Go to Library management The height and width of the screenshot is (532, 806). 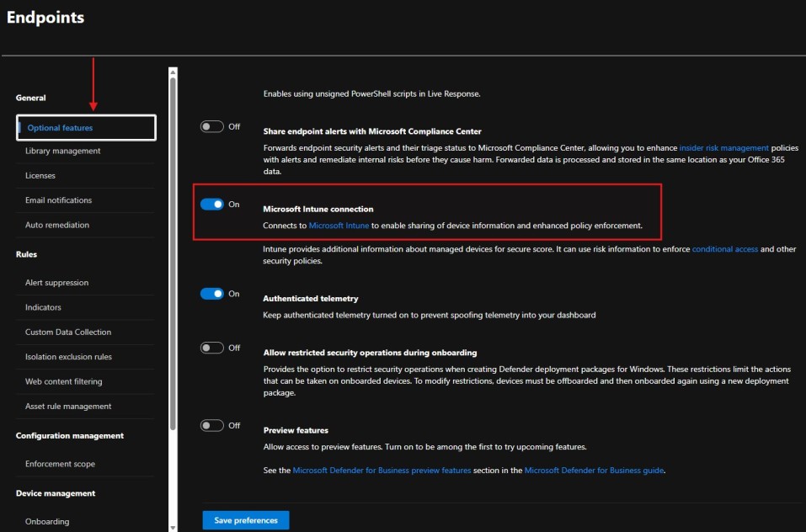[62, 151]
